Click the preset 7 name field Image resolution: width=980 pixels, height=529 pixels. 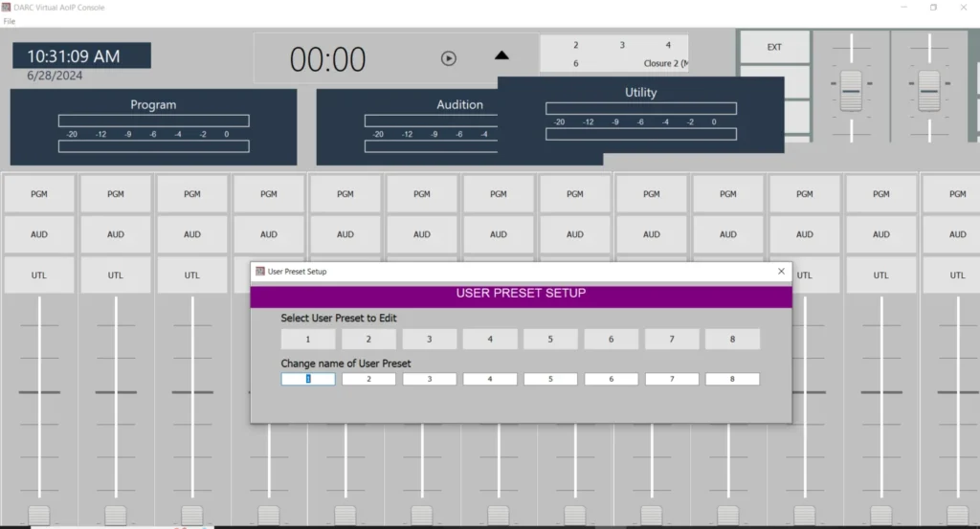pos(671,379)
